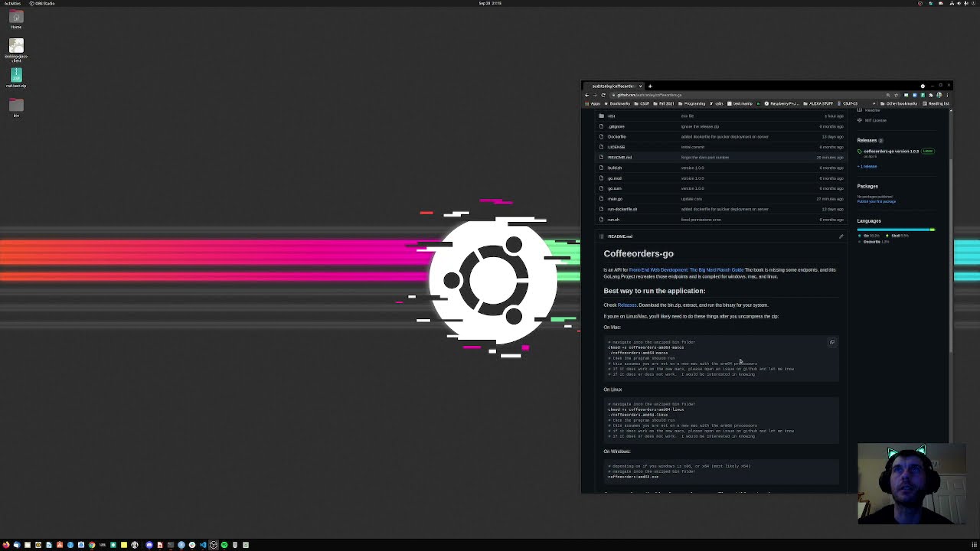Click the Releases link in README text

627,305
